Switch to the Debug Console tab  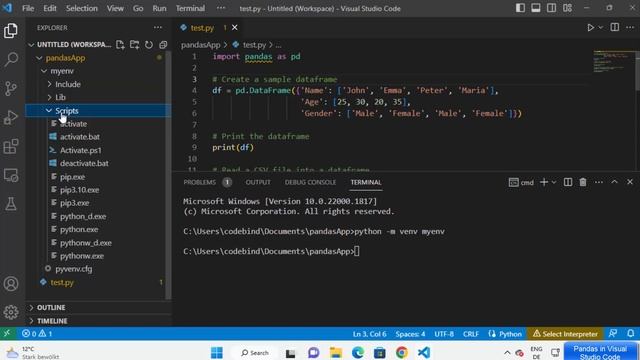310,182
